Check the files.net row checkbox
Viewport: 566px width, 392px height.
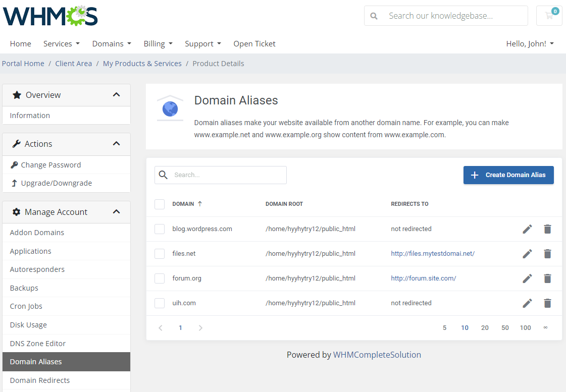click(160, 254)
